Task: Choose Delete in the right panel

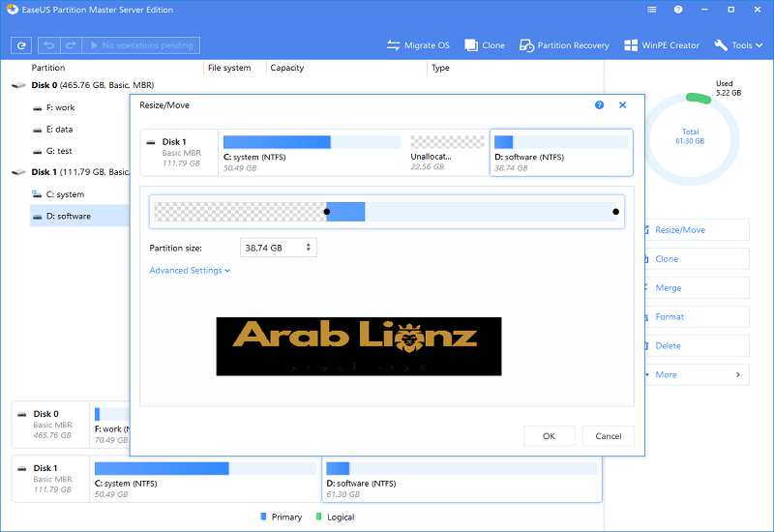Action: point(697,346)
